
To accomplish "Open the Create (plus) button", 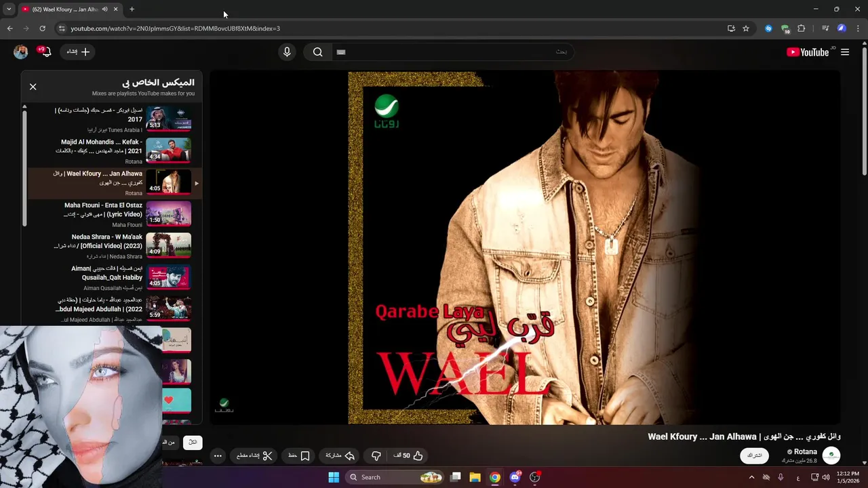I will [79, 52].
